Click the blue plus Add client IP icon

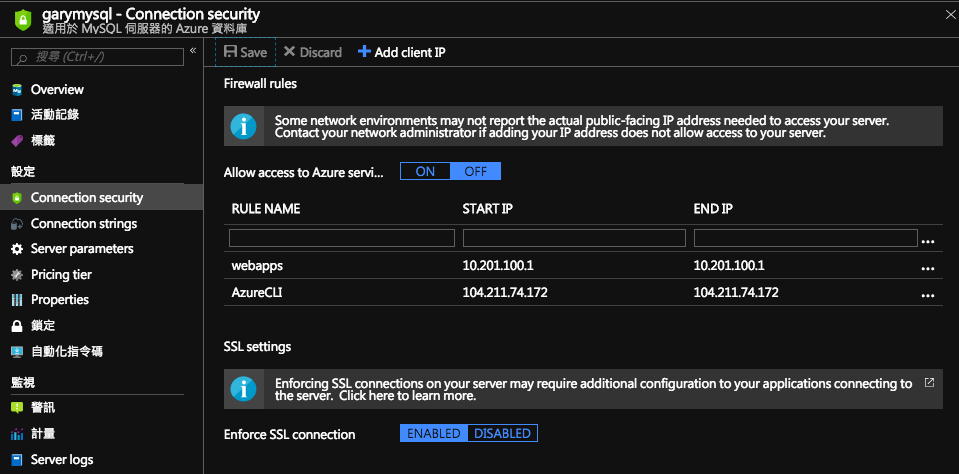(x=364, y=51)
